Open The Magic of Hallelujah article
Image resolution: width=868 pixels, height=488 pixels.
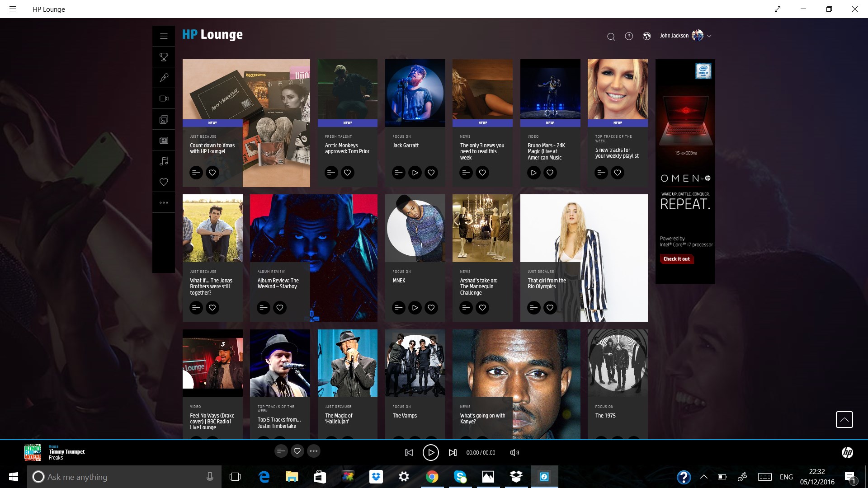coord(339,418)
